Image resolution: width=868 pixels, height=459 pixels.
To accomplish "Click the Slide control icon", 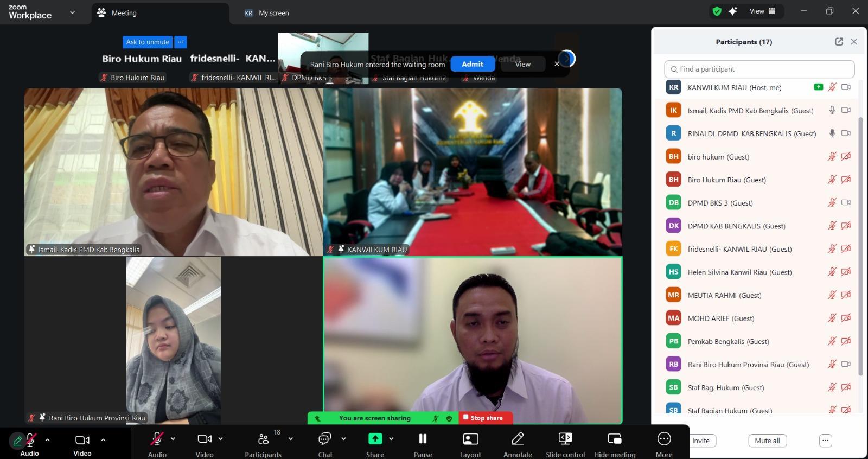I will pos(565,439).
